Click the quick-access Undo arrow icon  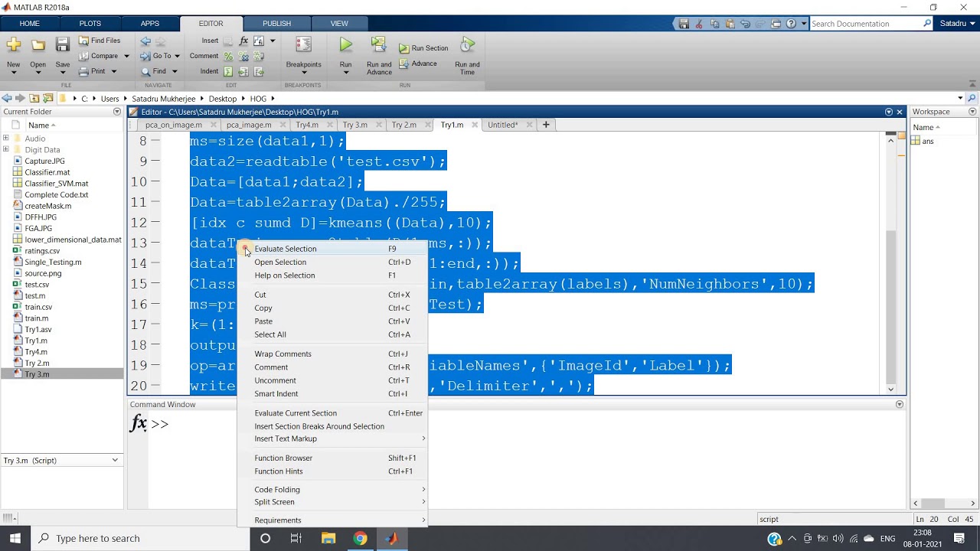[745, 24]
